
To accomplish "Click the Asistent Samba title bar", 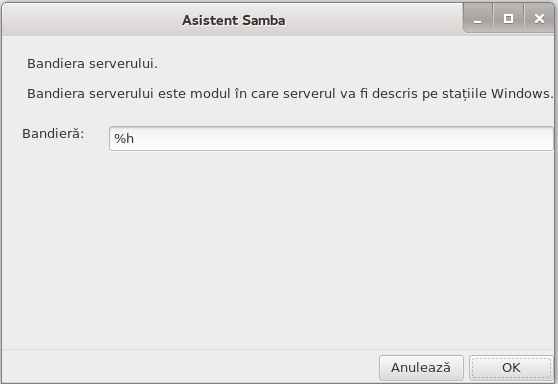I will [233, 20].
